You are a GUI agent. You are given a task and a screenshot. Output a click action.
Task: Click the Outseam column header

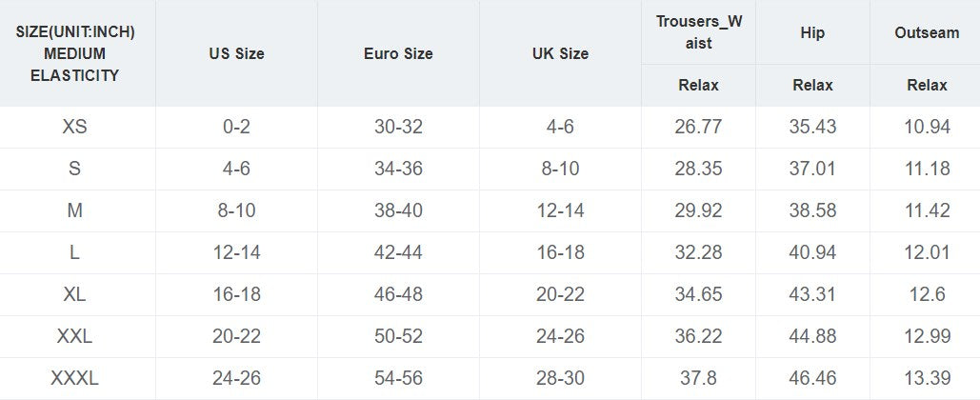coord(927,32)
